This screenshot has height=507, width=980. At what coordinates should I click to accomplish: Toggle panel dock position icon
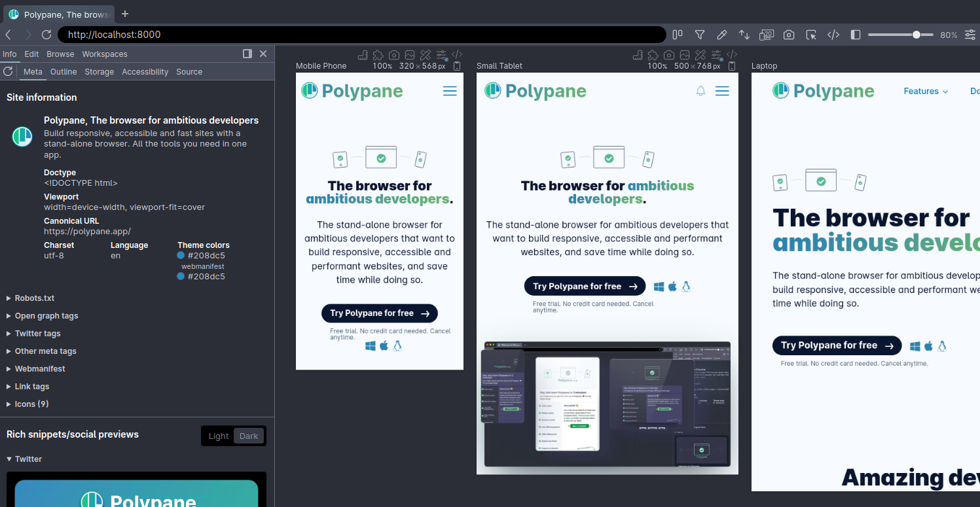(247, 54)
